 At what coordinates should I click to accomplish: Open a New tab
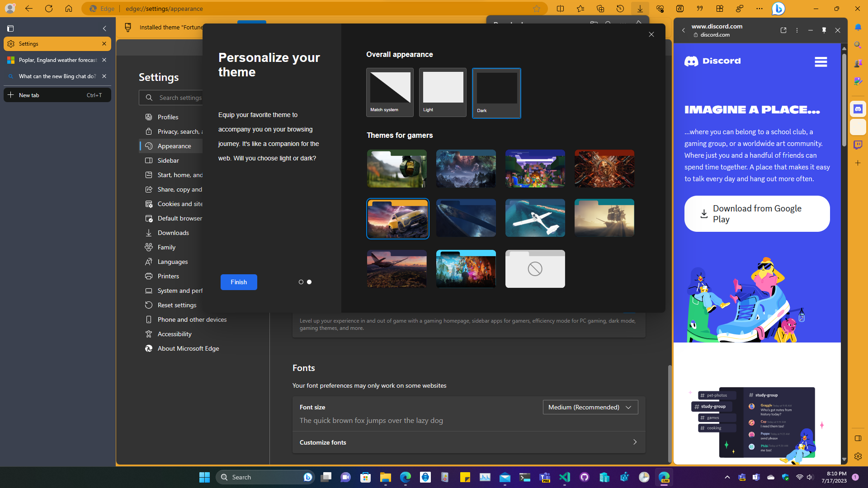(57, 95)
